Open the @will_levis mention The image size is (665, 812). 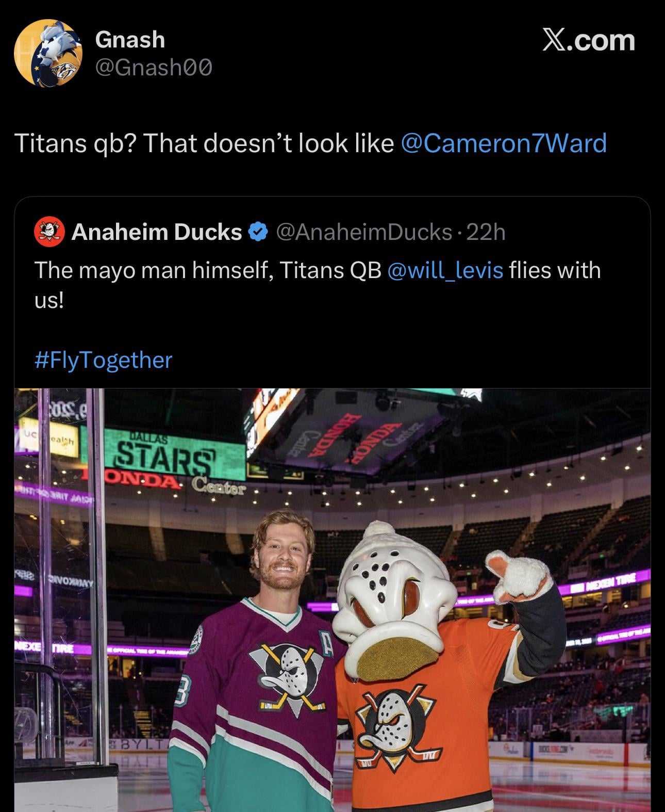click(x=444, y=270)
